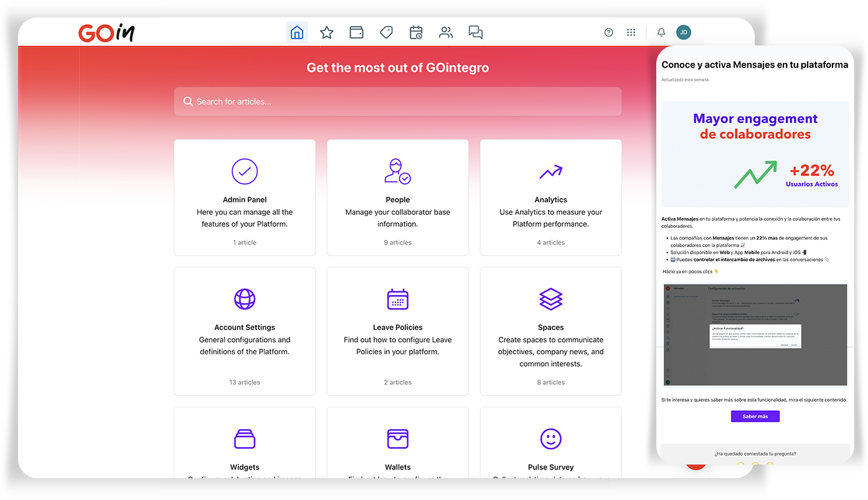868x500 pixels.
Task: Click the '4 articles' count text
Action: pos(551,243)
